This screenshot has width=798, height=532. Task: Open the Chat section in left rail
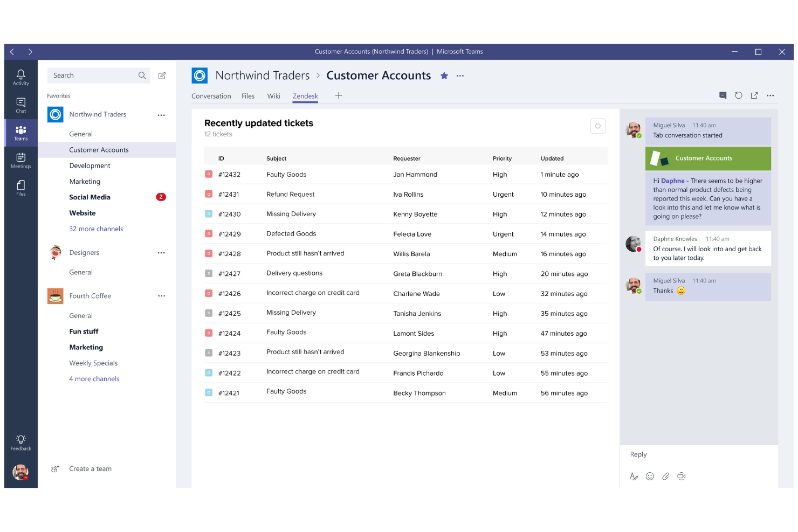point(20,105)
